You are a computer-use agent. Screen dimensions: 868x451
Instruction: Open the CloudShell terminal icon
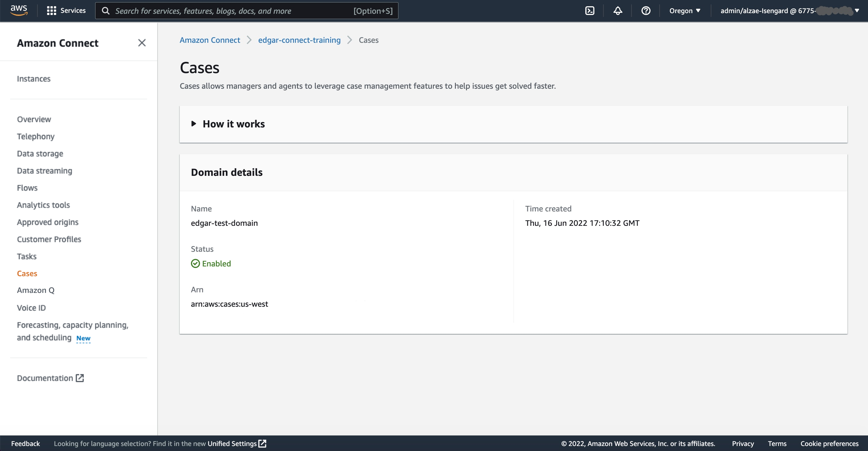(590, 11)
